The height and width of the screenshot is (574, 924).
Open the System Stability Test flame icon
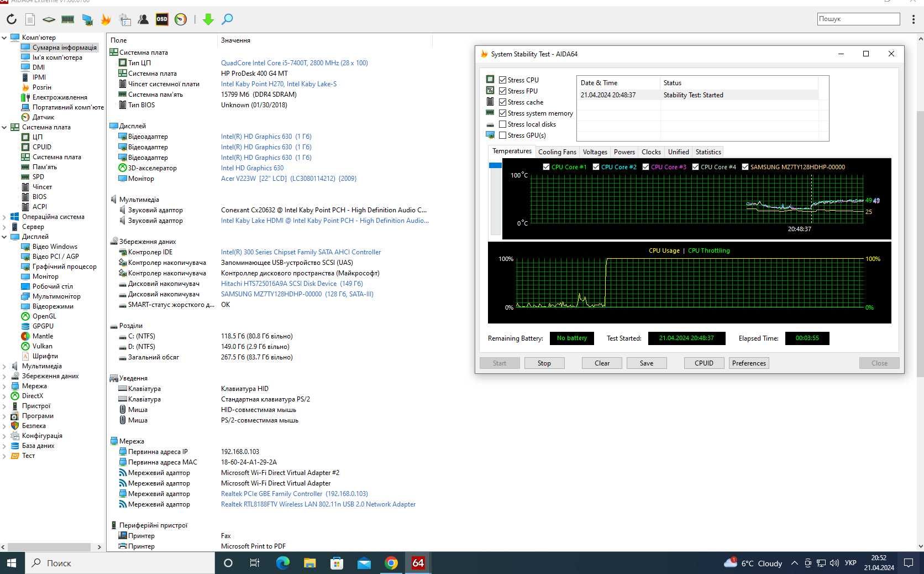coord(106,19)
